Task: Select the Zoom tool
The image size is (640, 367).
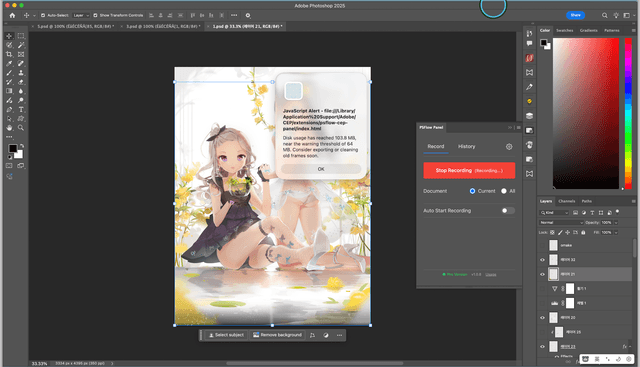Action: coord(21,128)
